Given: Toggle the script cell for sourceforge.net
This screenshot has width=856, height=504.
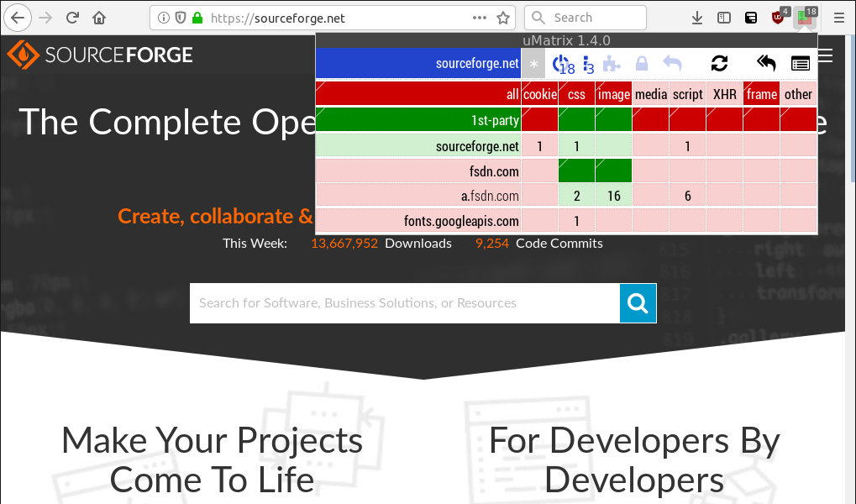Looking at the screenshot, I should click(688, 146).
